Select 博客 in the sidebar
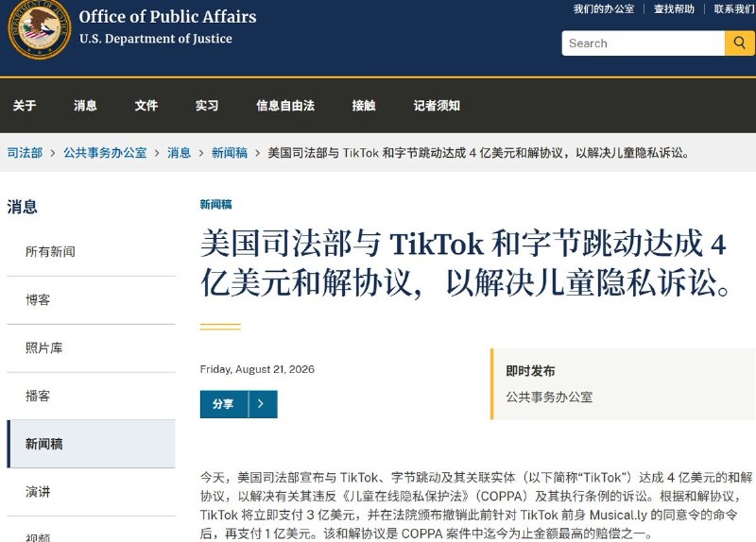This screenshot has width=756, height=542. [91, 300]
